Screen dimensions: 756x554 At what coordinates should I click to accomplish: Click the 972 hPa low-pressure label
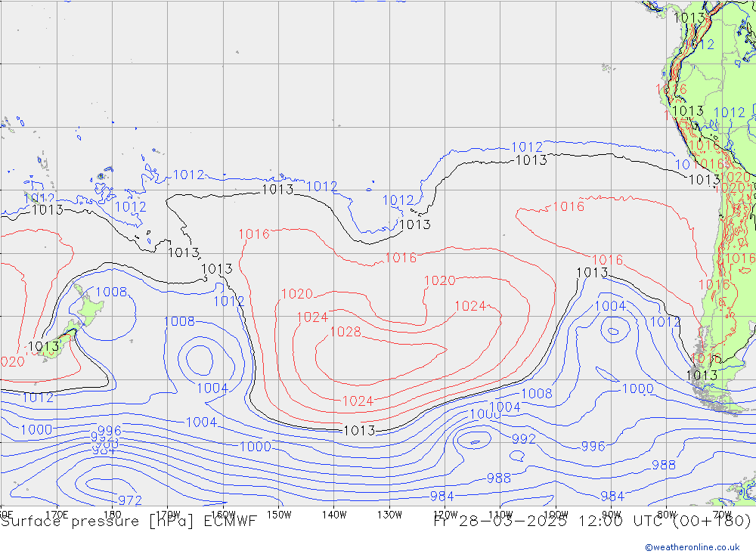[x=130, y=500]
